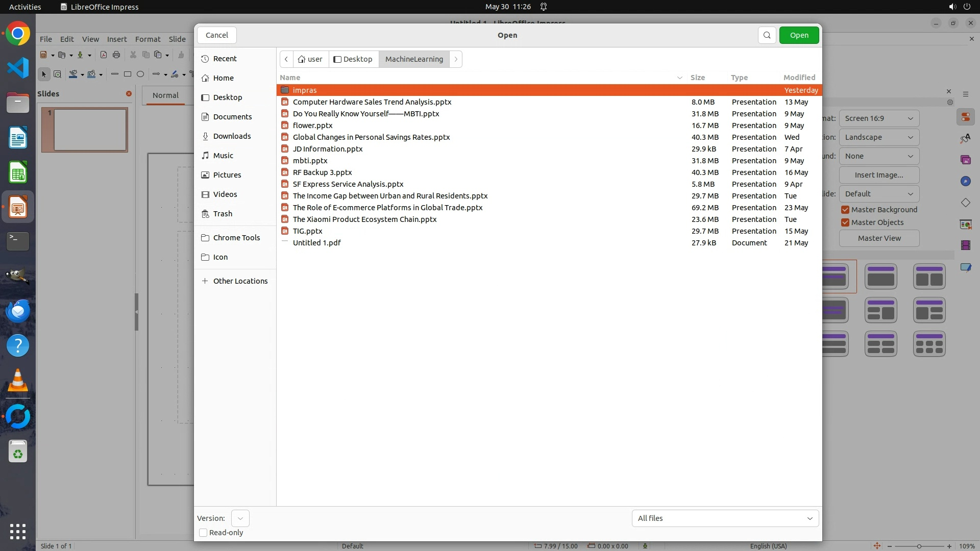The width and height of the screenshot is (980, 551).
Task: Uncheck Master Background checkbox
Action: click(845, 210)
